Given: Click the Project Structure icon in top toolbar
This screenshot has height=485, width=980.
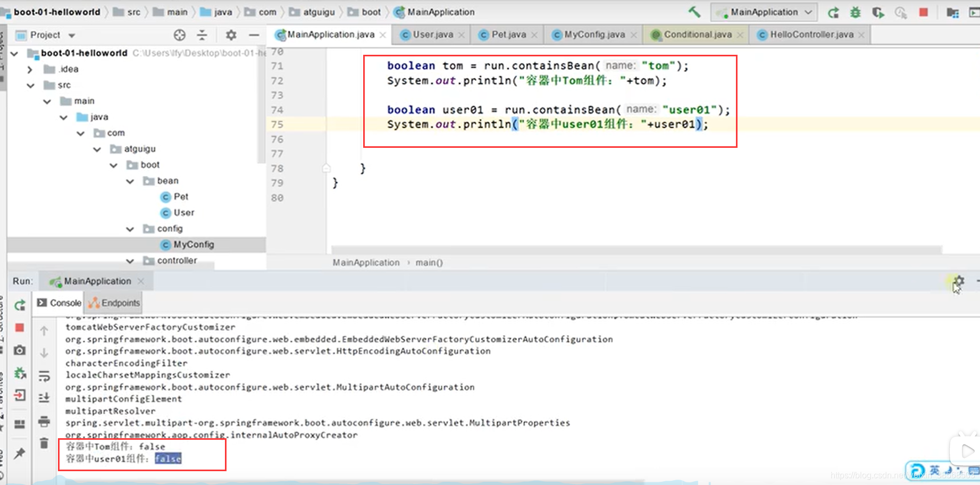Looking at the screenshot, I should coord(953,12).
